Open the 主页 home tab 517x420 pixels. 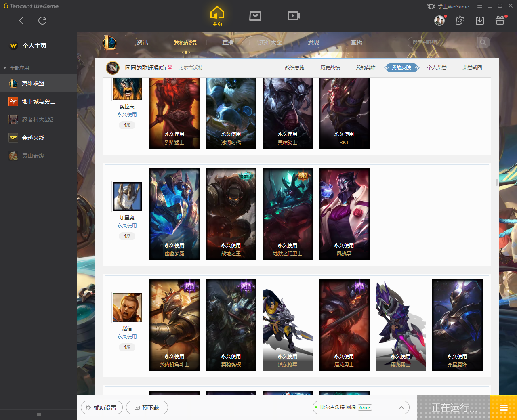(x=217, y=17)
